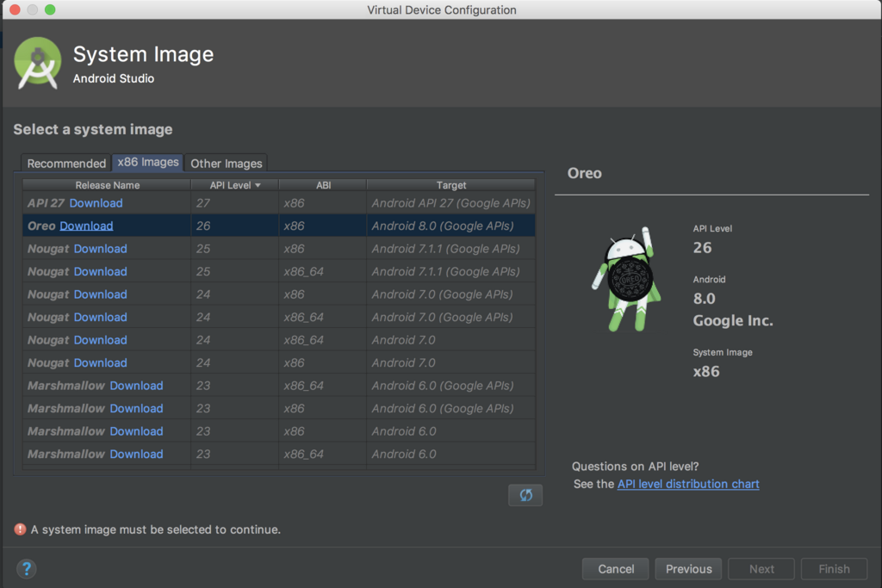This screenshot has height=588, width=882.
Task: Click the '27' API level cell
Action: point(234,203)
